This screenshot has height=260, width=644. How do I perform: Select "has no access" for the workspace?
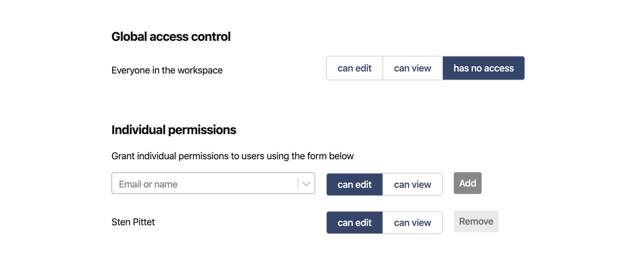tap(483, 68)
